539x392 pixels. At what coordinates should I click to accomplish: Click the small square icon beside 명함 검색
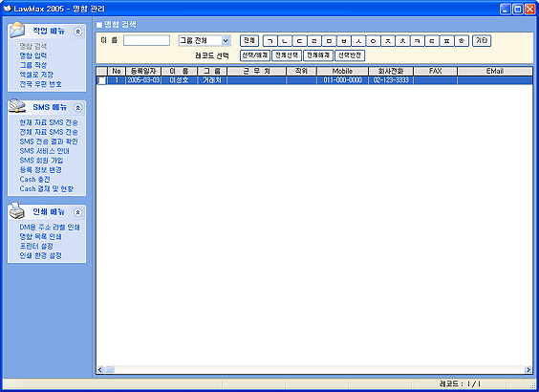(99, 25)
